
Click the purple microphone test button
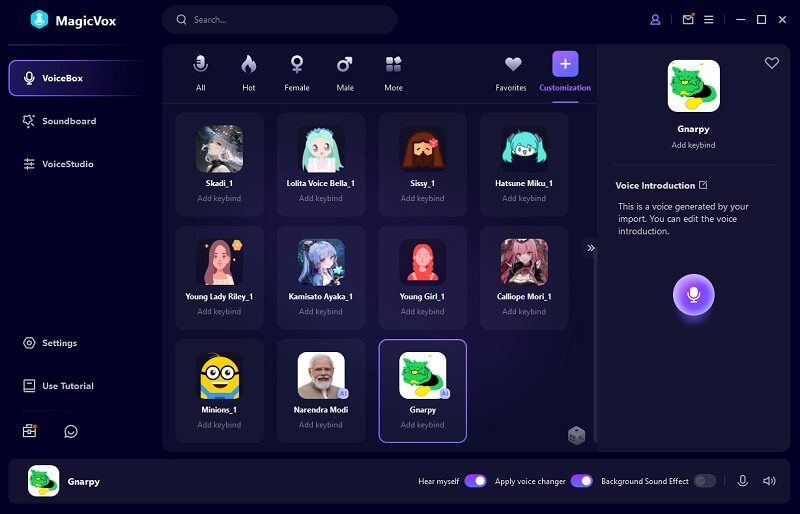[x=693, y=294]
